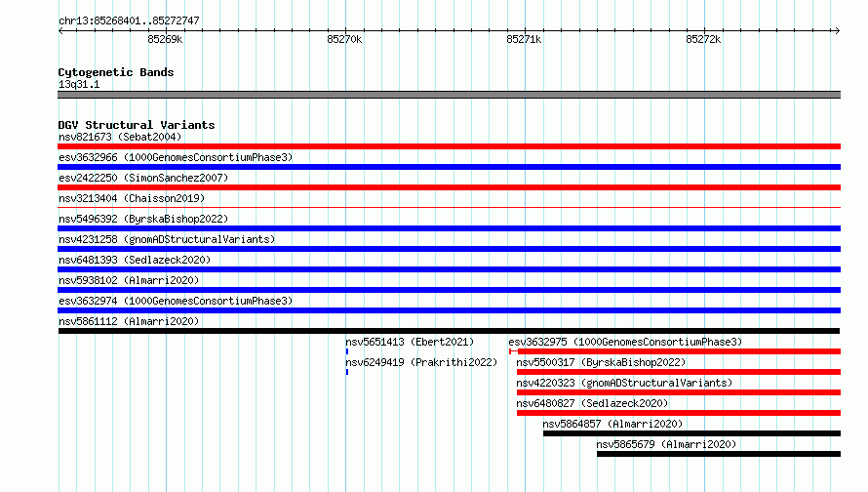The image size is (868, 492).
Task: Open nsv5651413 (Ebert2021) variant label
Action: tap(410, 342)
